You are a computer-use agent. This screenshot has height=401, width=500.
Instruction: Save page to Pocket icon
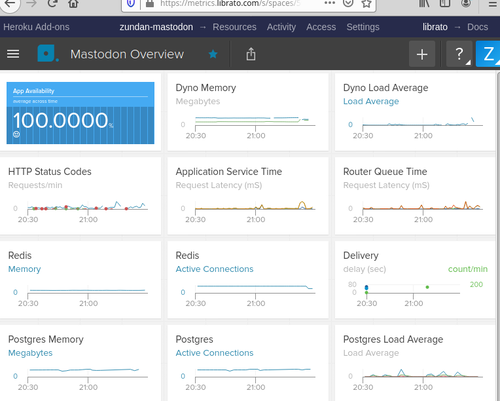point(348,3)
